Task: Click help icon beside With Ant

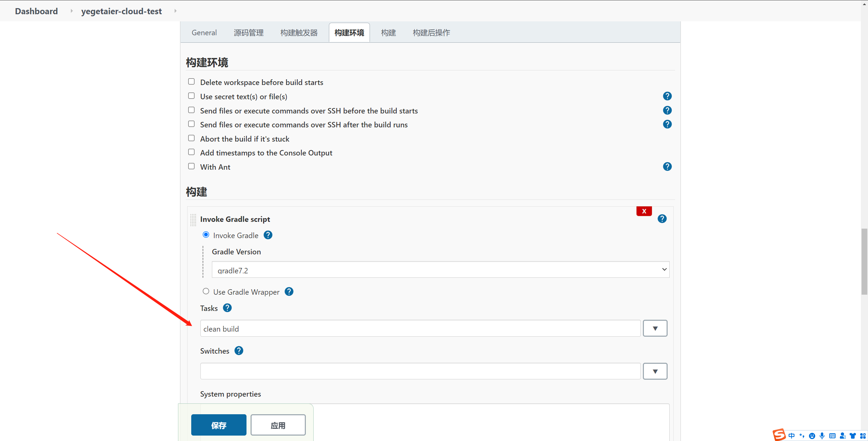Action: 667,167
